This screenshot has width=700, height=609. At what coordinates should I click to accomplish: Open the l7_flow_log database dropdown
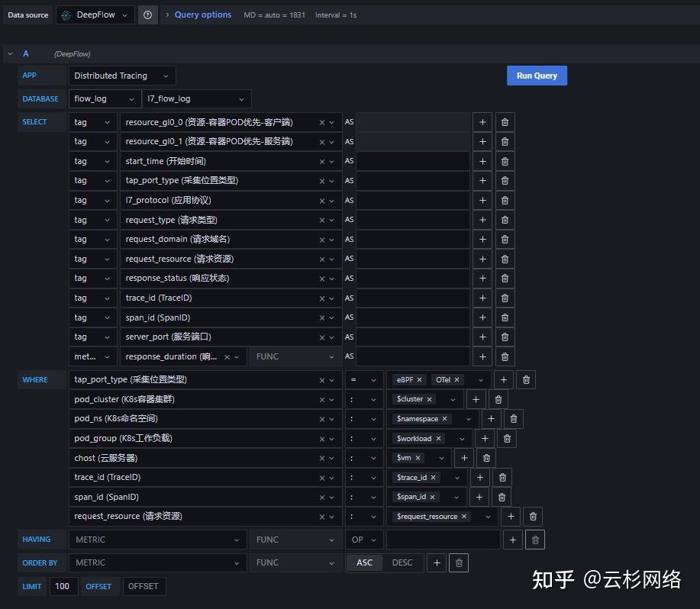click(195, 98)
